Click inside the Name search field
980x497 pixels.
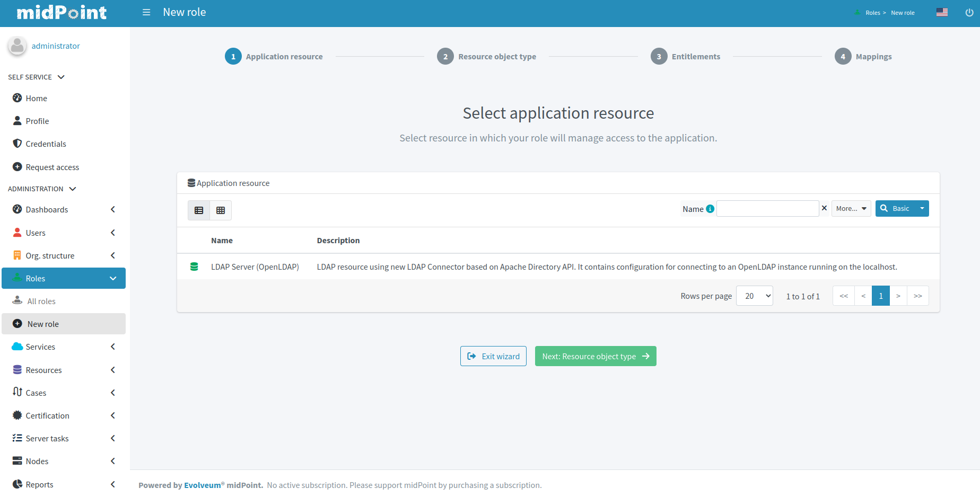click(767, 209)
